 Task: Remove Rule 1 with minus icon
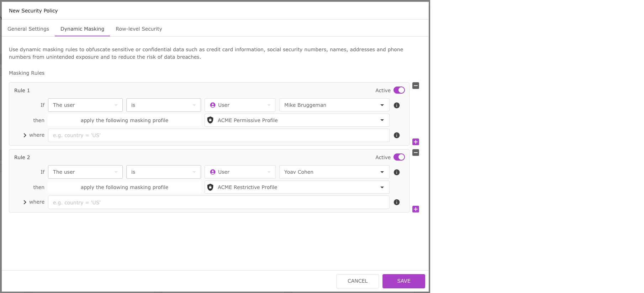pos(416,85)
